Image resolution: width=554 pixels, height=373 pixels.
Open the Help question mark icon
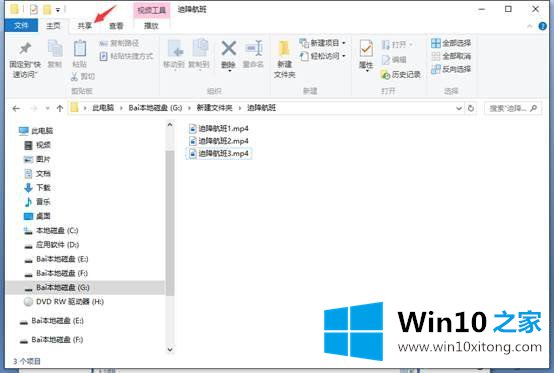(x=543, y=26)
